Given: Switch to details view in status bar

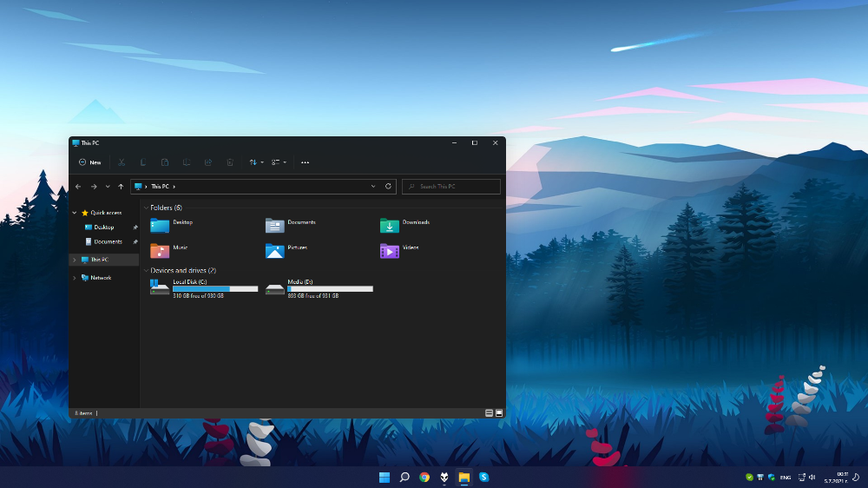Looking at the screenshot, I should point(489,413).
